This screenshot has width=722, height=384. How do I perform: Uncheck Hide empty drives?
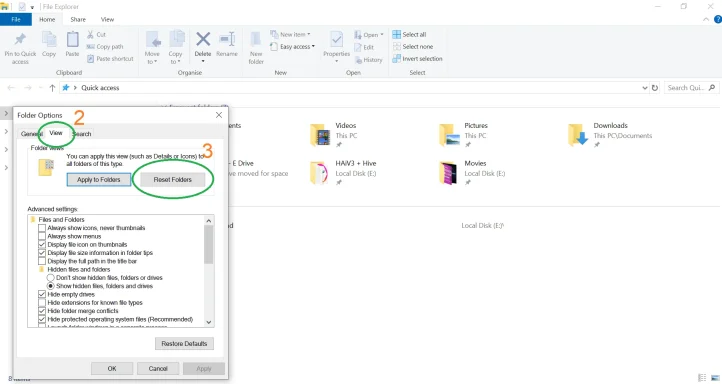click(x=42, y=294)
